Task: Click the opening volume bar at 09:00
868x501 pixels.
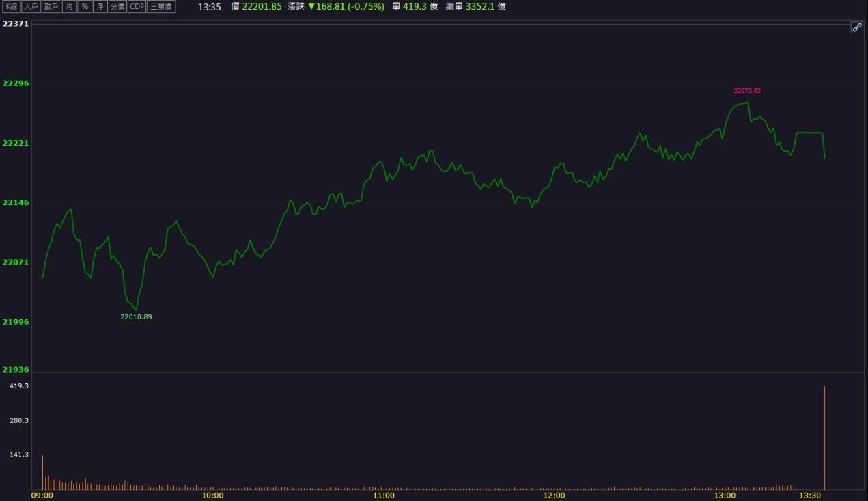Action: coord(42,472)
